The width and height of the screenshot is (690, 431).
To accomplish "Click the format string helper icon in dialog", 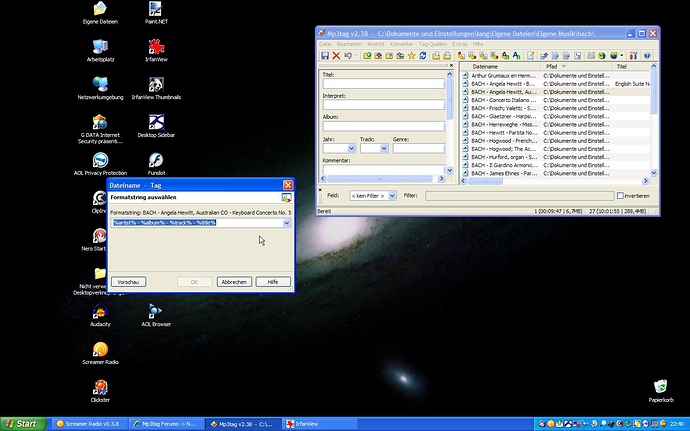I will [286, 198].
